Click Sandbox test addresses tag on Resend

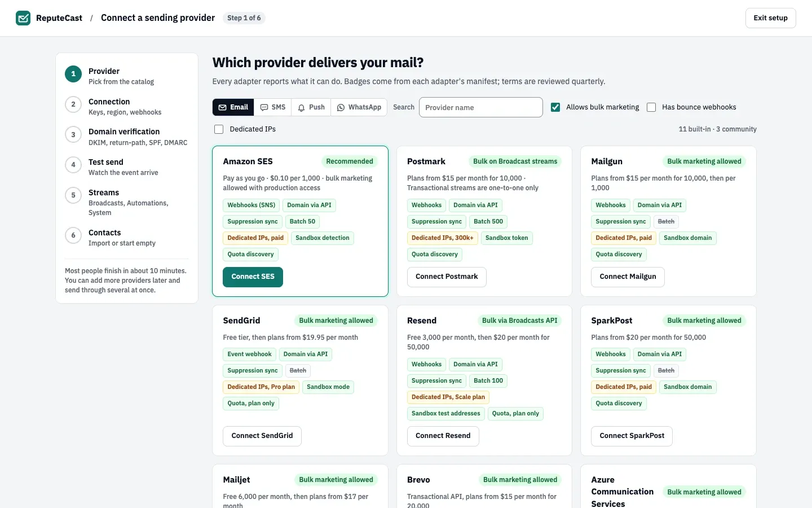pyautogui.click(x=446, y=414)
